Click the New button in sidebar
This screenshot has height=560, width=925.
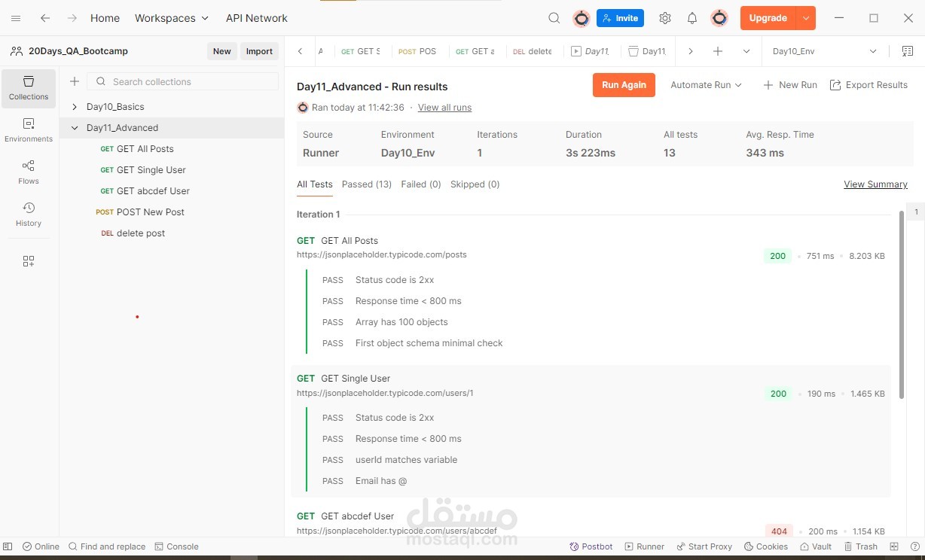tap(222, 51)
